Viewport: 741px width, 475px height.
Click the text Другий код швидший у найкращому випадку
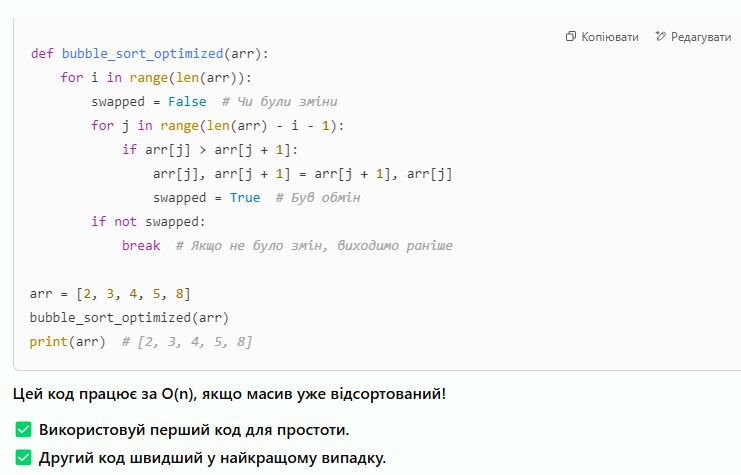tap(212, 458)
